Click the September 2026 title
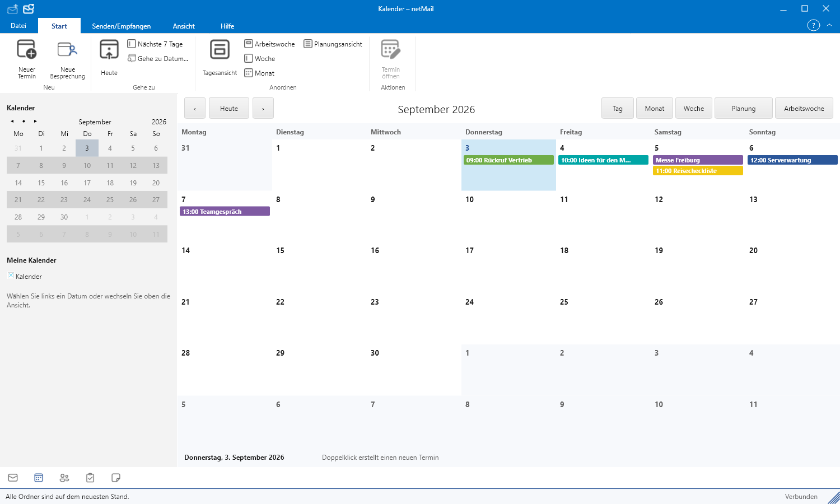 coord(436,109)
